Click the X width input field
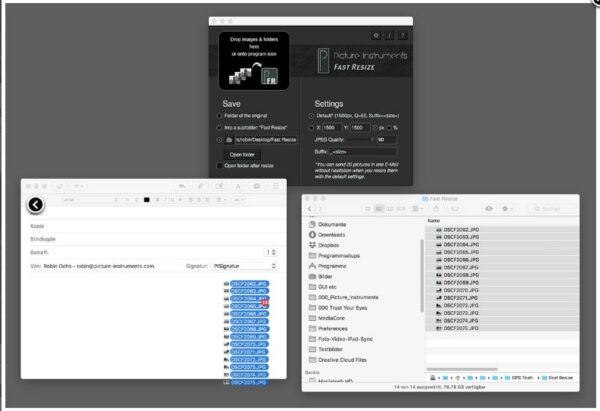Viewport: 600px width, 411px height. [x=334, y=127]
